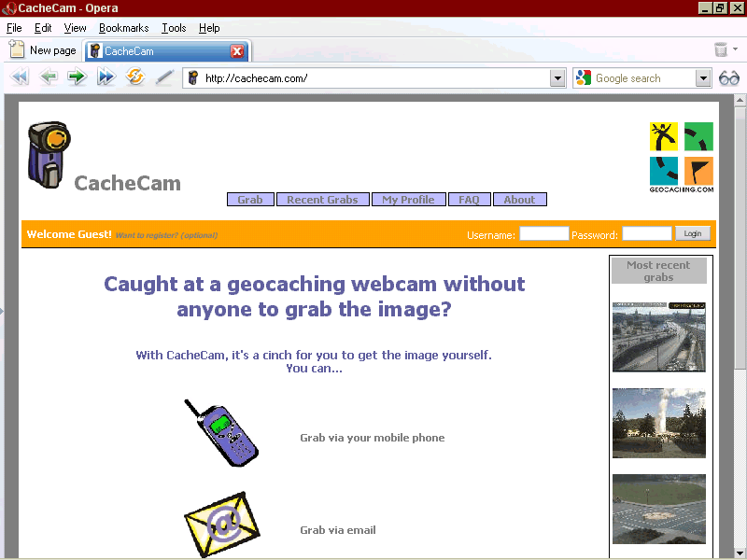Screen dimensions: 747x560
Task: Open the intersection webcam grab thumbnail
Action: click(x=659, y=509)
